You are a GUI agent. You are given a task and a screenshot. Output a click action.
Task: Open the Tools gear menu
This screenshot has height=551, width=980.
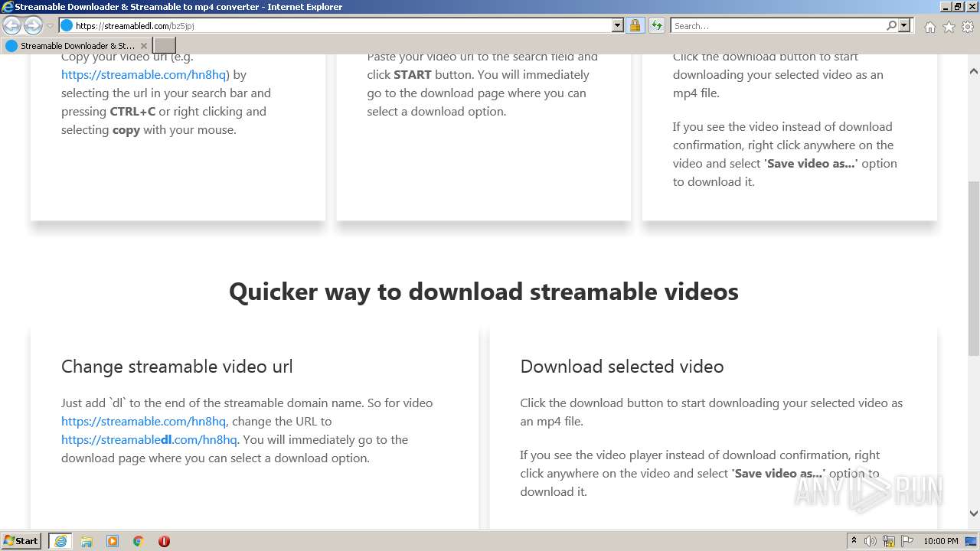point(968,27)
